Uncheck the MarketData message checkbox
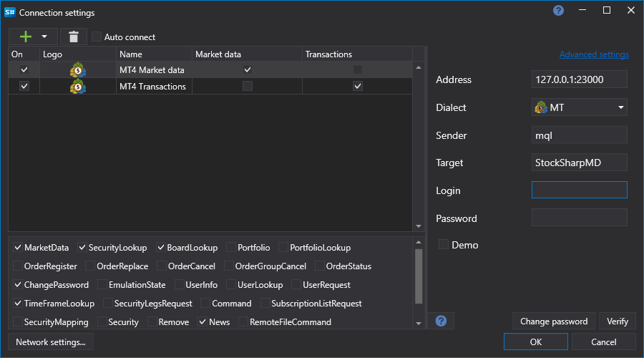Viewport: 644px width, 358px height. click(18, 248)
